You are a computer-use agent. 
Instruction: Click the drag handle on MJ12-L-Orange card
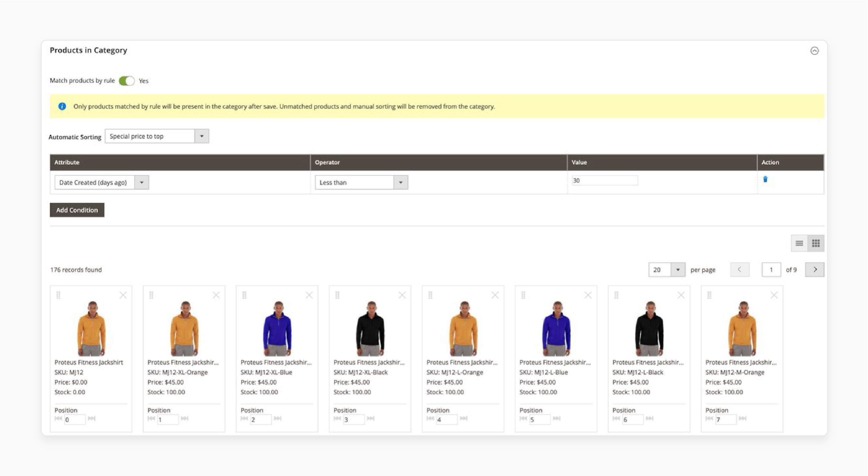430,295
